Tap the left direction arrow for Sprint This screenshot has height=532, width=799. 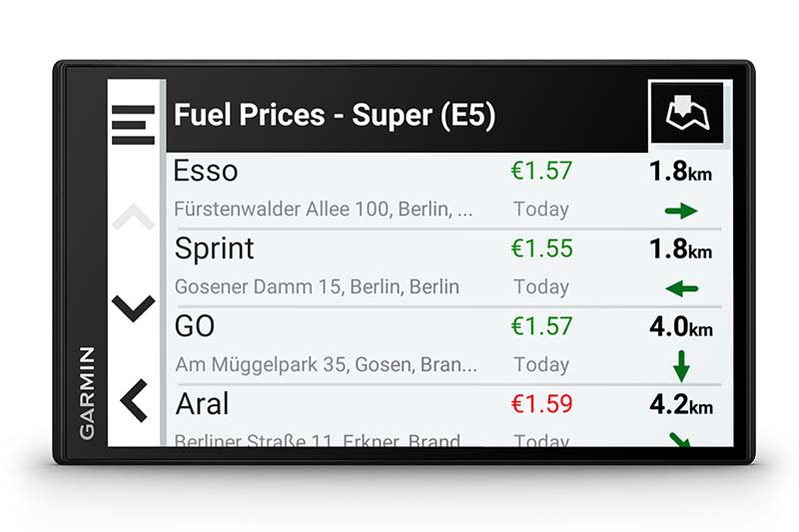point(681,288)
